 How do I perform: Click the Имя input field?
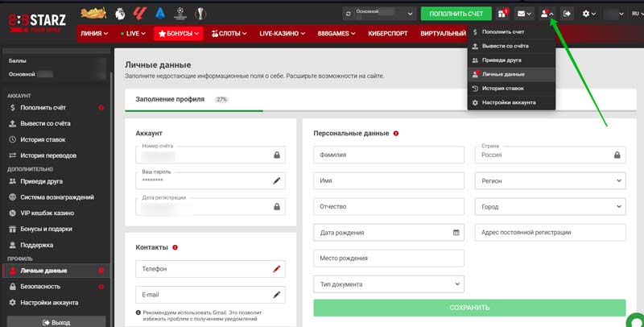[x=389, y=180]
